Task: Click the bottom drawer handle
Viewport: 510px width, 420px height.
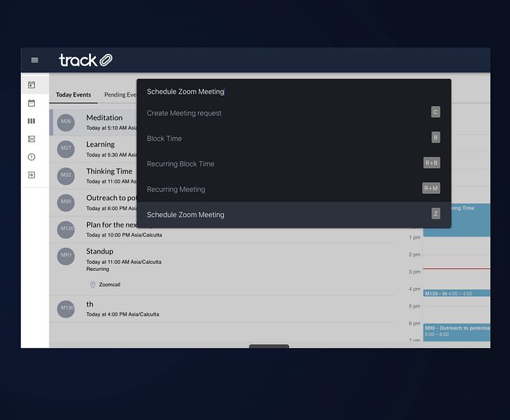Action: tap(269, 346)
